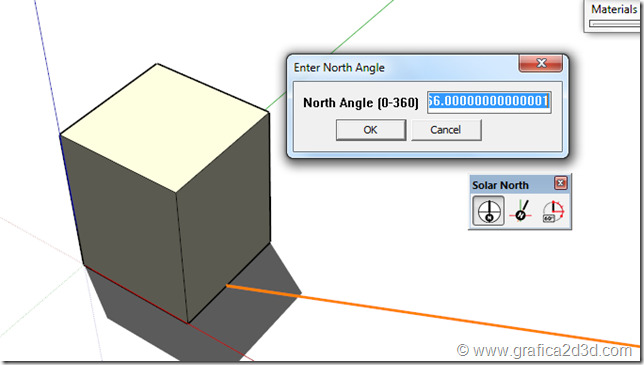This screenshot has height=365, width=644.
Task: Select the Set North Tool icon
Action: click(x=521, y=211)
